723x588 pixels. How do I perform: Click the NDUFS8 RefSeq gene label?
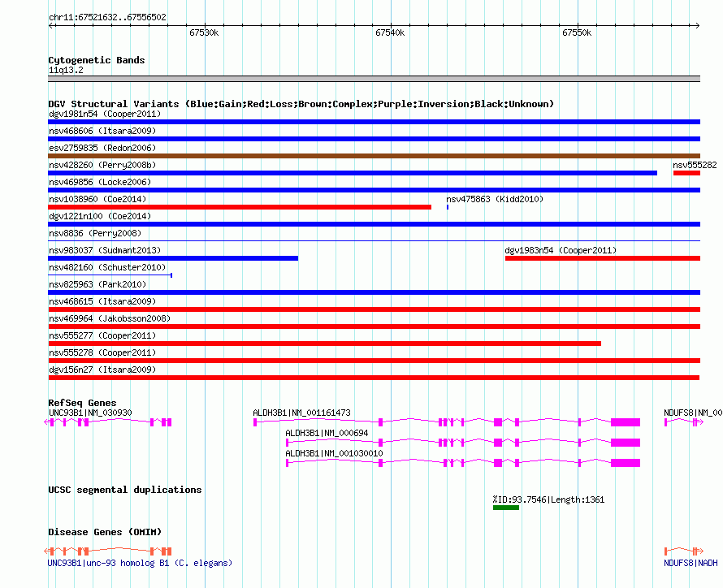point(693,413)
